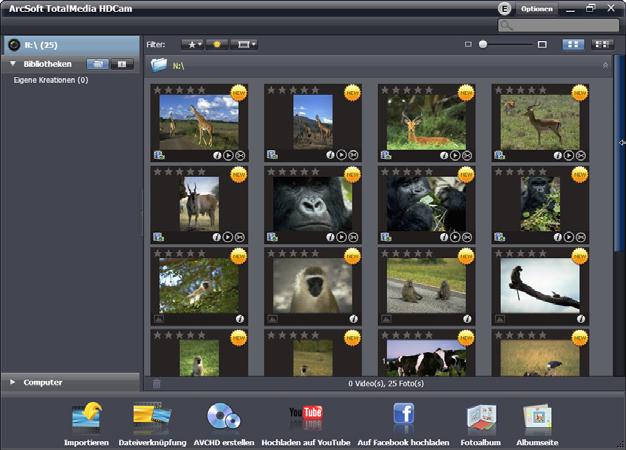Start AVCHD erstellen
Screen dimensions: 626x450
pos(224,424)
